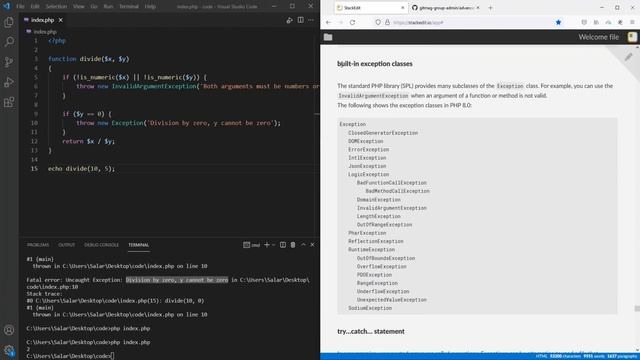The height and width of the screenshot is (360, 640).
Task: Open the Pocket icon in browser toolbar
Action: (x=584, y=22)
